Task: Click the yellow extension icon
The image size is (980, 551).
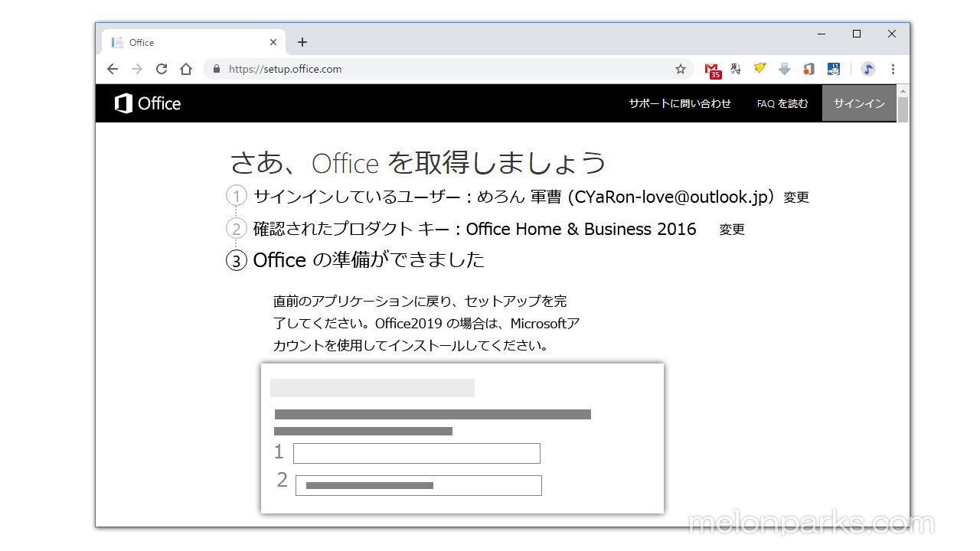Action: [x=760, y=69]
